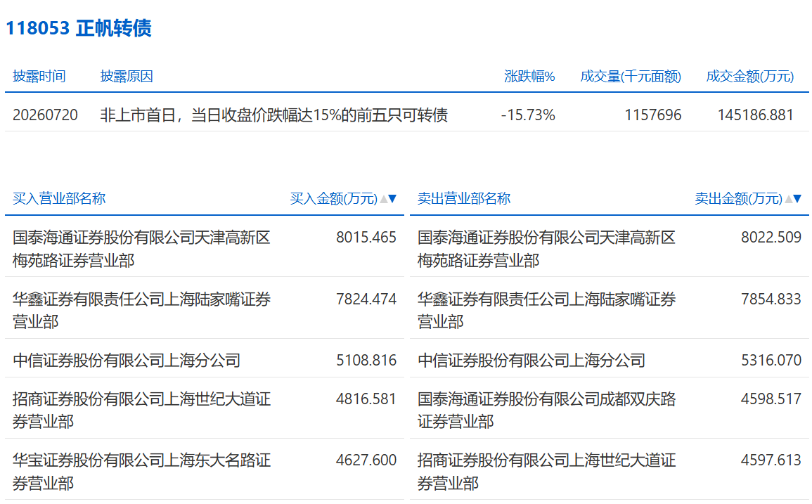
Task: Click the 买入营业部名称 column header
Action: pos(59,198)
